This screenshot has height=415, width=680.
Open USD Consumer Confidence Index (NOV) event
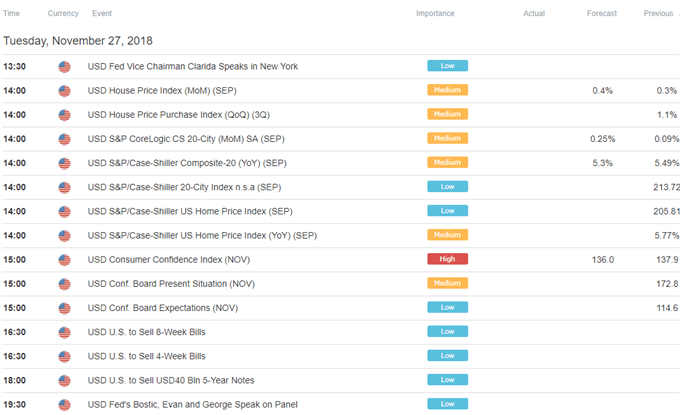(169, 260)
